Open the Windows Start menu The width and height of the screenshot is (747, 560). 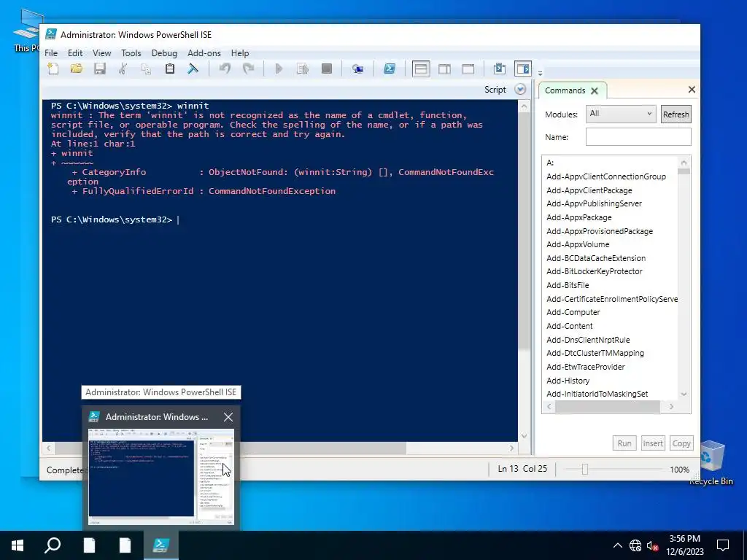[x=18, y=545]
